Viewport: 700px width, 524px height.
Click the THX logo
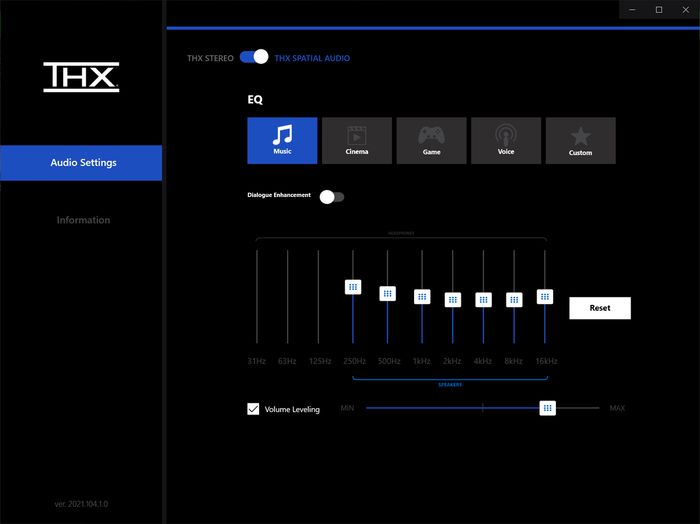click(81, 77)
